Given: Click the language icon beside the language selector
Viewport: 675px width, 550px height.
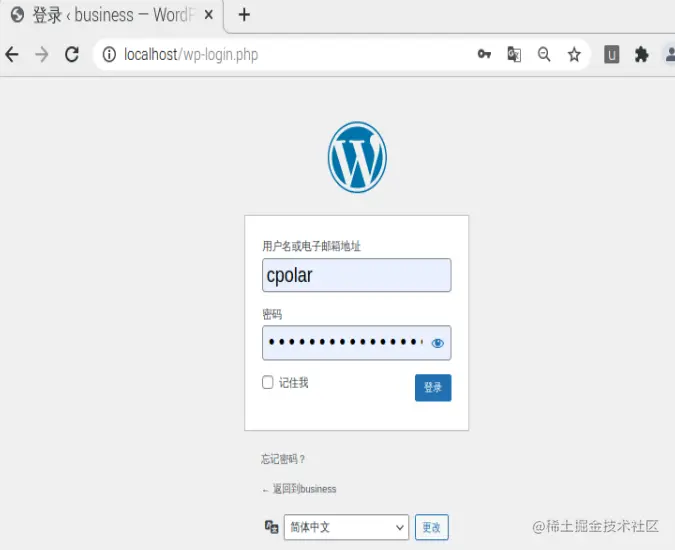Looking at the screenshot, I should pos(272,527).
